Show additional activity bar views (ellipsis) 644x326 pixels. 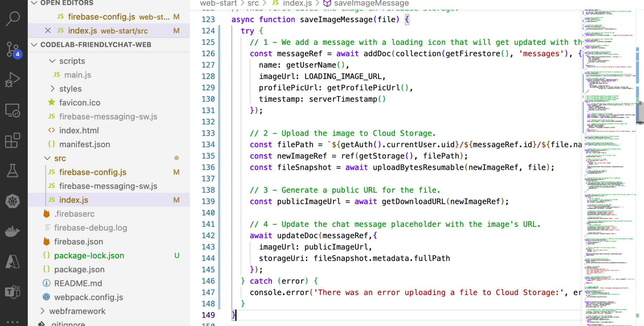click(13, 321)
